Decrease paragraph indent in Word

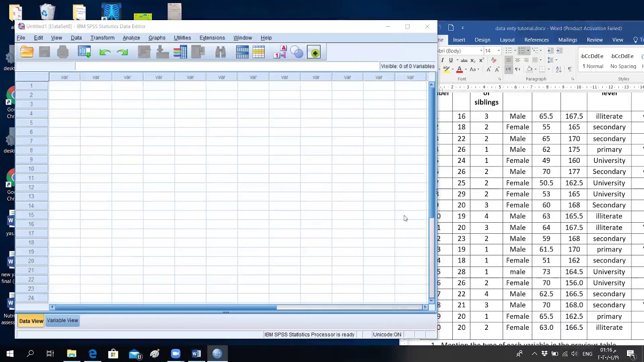[551, 50]
